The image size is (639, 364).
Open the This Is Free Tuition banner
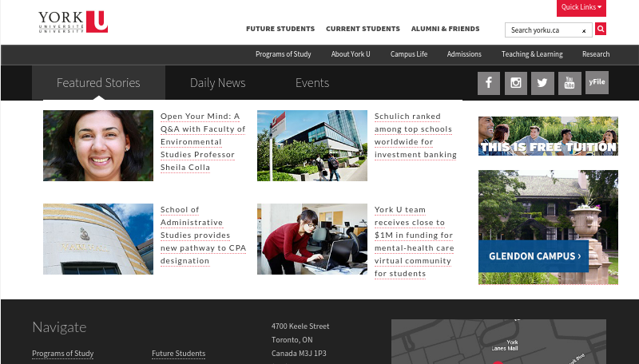[x=548, y=136]
